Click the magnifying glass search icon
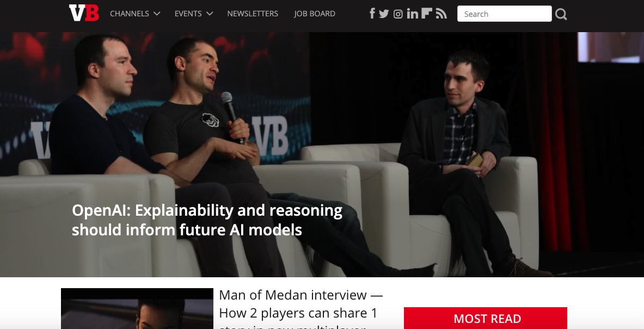644x329 pixels. pos(561,14)
